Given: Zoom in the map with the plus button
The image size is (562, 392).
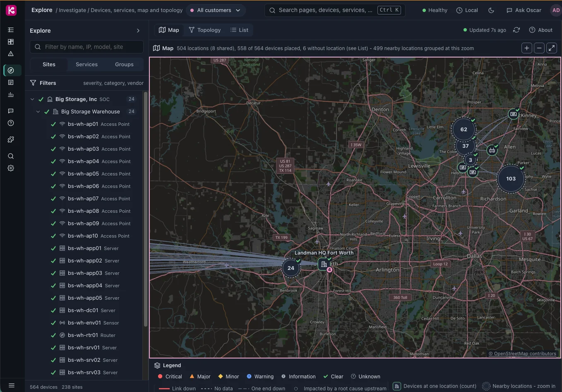Looking at the screenshot, I should (x=527, y=48).
